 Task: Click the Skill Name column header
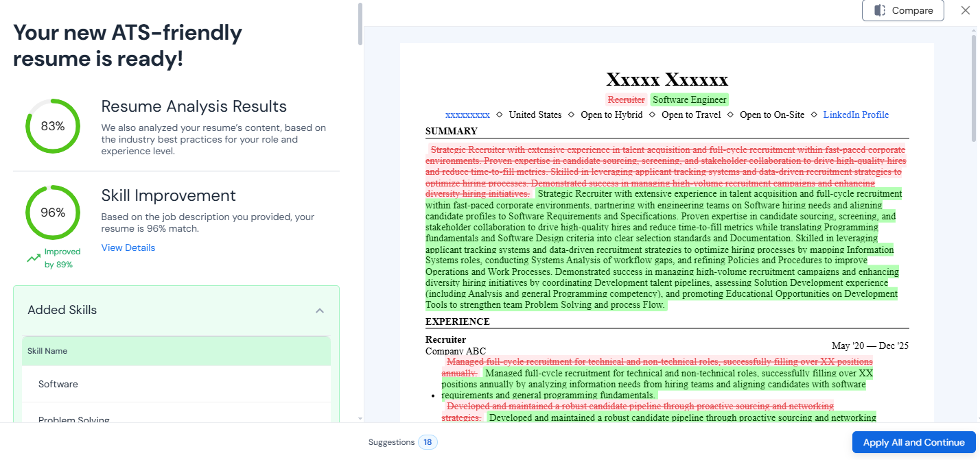(x=176, y=351)
